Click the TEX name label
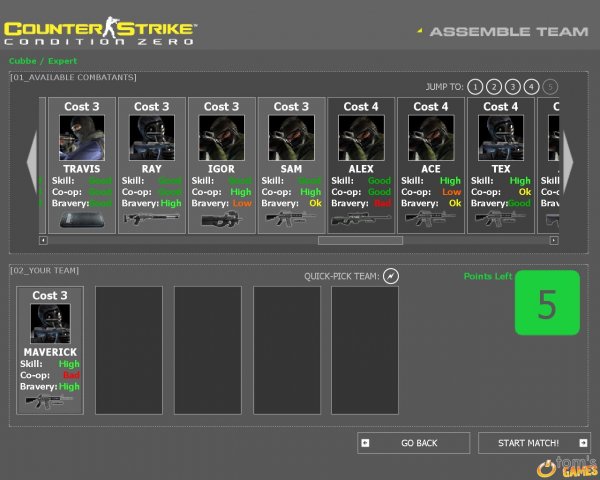The width and height of the screenshot is (600, 480). coord(501,169)
